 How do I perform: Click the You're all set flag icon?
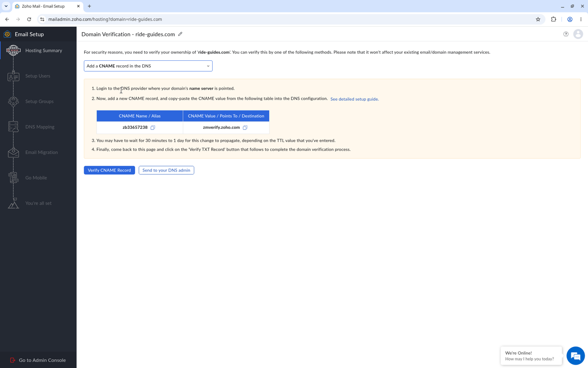[13, 203]
